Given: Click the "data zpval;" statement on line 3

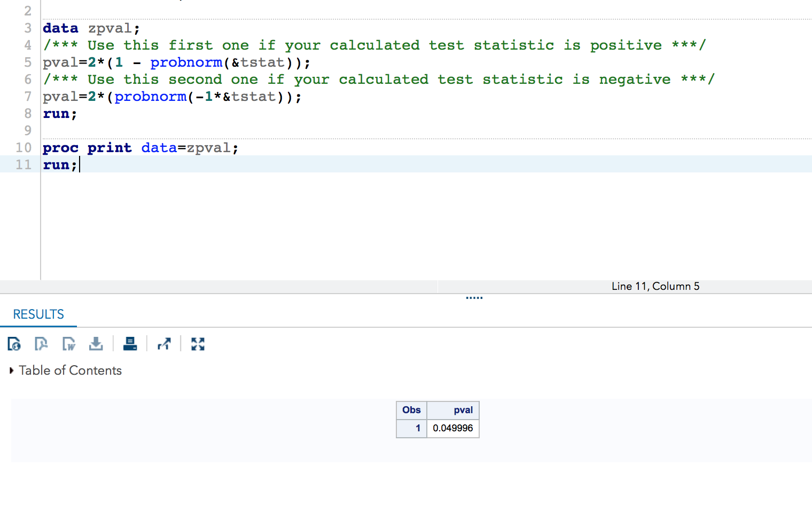Looking at the screenshot, I should pyautogui.click(x=91, y=28).
